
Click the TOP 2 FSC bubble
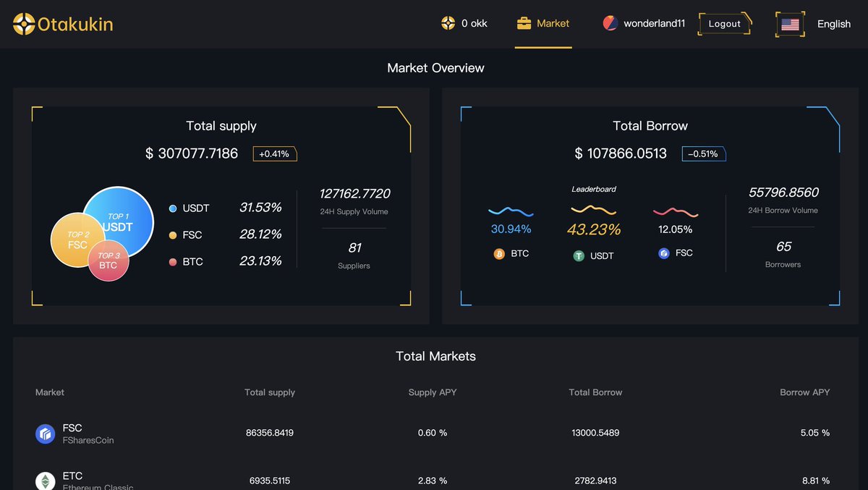pos(77,240)
